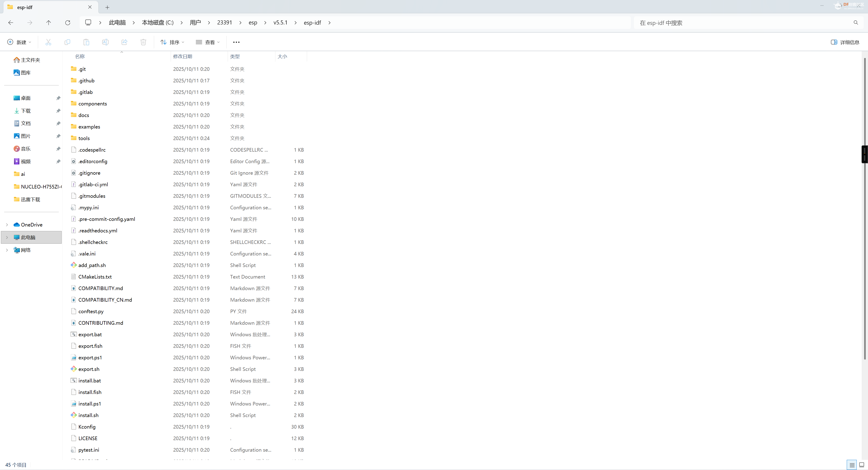This screenshot has height=470, width=868.
Task: Click the Share icon in toolbar
Action: pos(124,42)
